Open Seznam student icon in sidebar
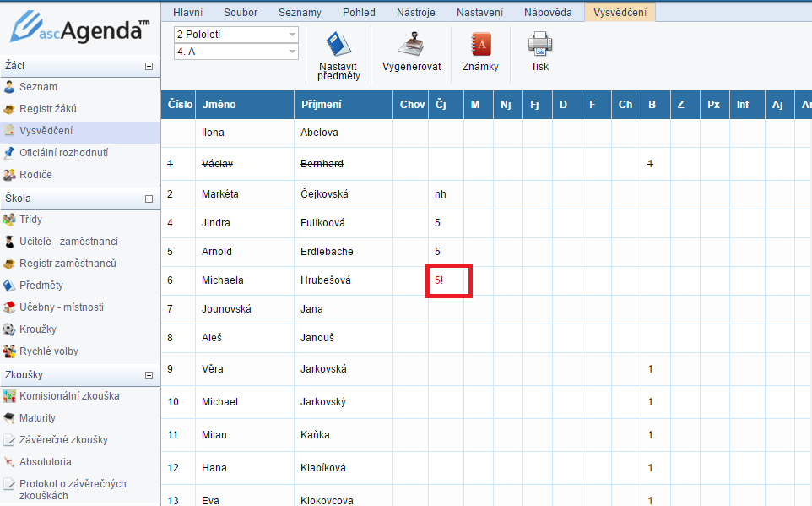 8,87
